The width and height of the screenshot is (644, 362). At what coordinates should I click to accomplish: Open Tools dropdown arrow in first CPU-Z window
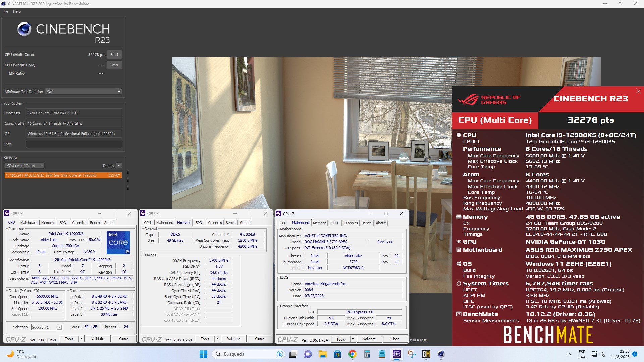click(x=81, y=339)
